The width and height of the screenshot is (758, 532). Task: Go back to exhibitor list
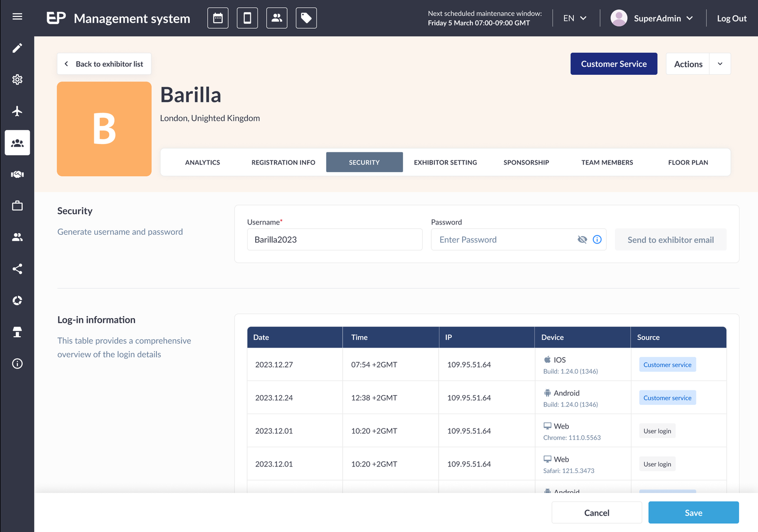coord(104,64)
